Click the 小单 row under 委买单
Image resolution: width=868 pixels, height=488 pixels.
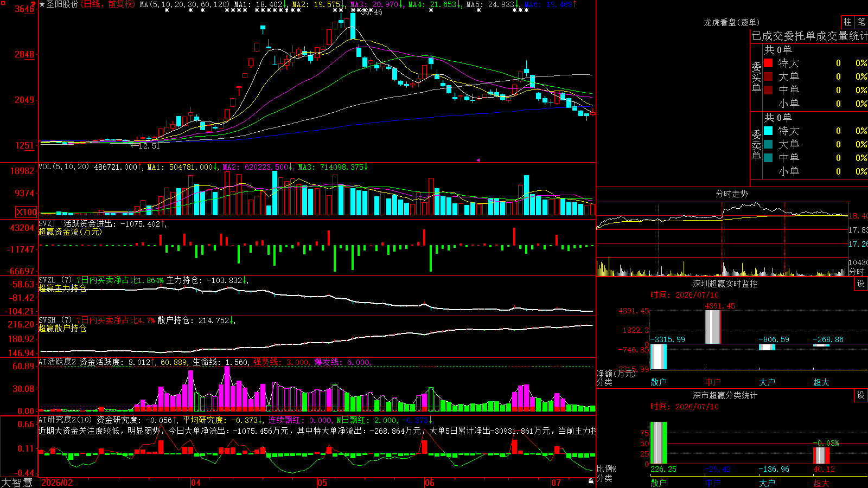click(x=815, y=103)
